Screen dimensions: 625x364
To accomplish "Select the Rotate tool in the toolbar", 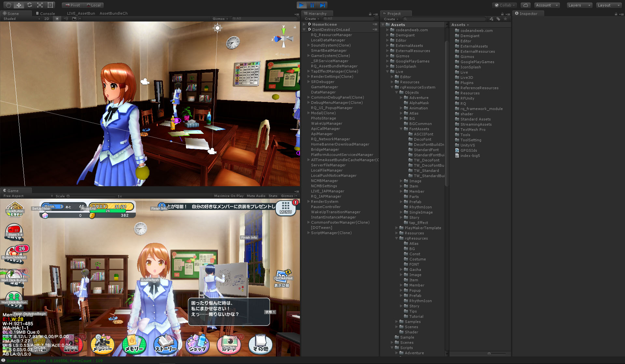I will click(29, 5).
